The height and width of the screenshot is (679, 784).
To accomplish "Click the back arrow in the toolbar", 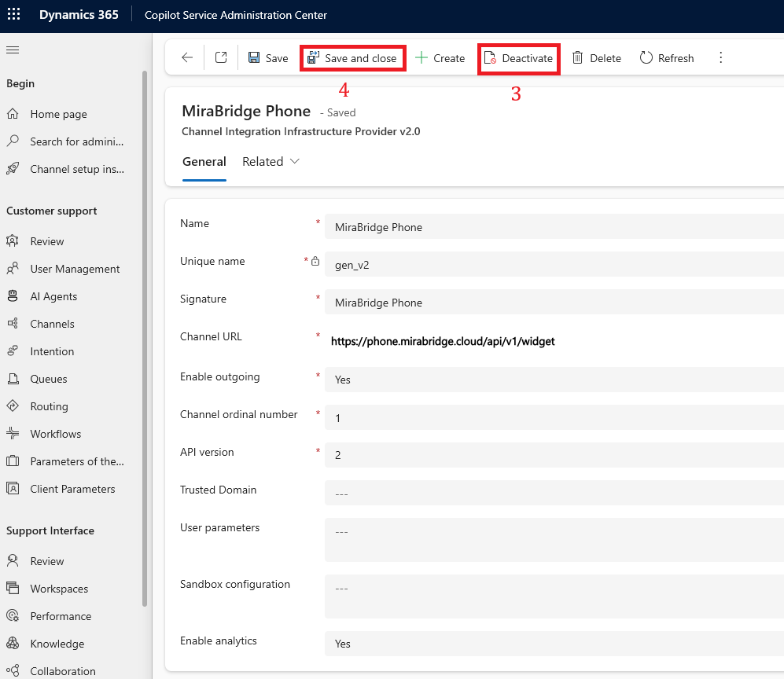I will tap(186, 58).
